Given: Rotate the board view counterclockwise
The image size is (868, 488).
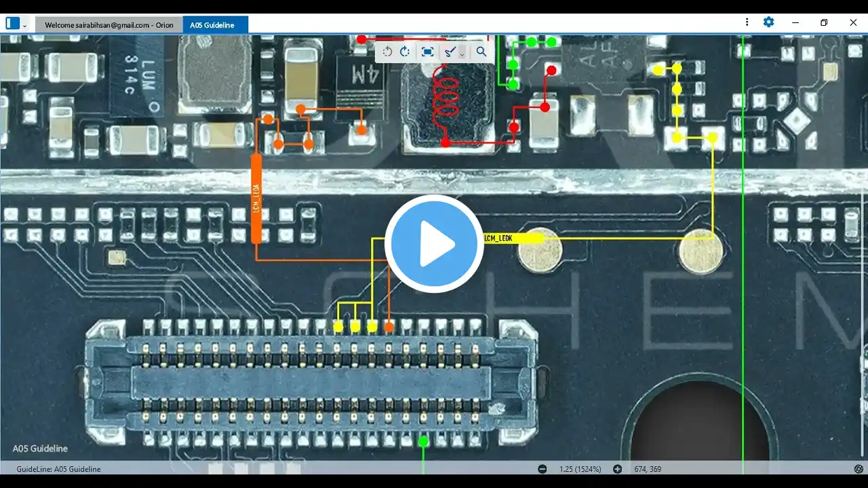Looking at the screenshot, I should click(387, 52).
